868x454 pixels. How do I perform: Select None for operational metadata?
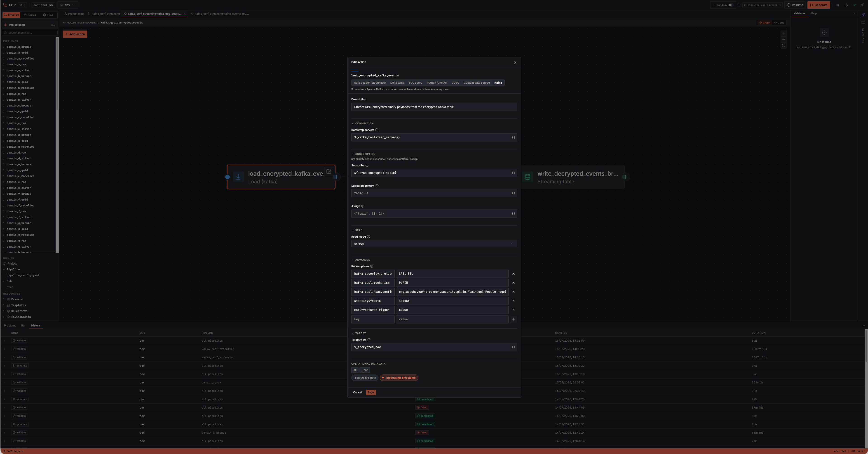pos(365,370)
